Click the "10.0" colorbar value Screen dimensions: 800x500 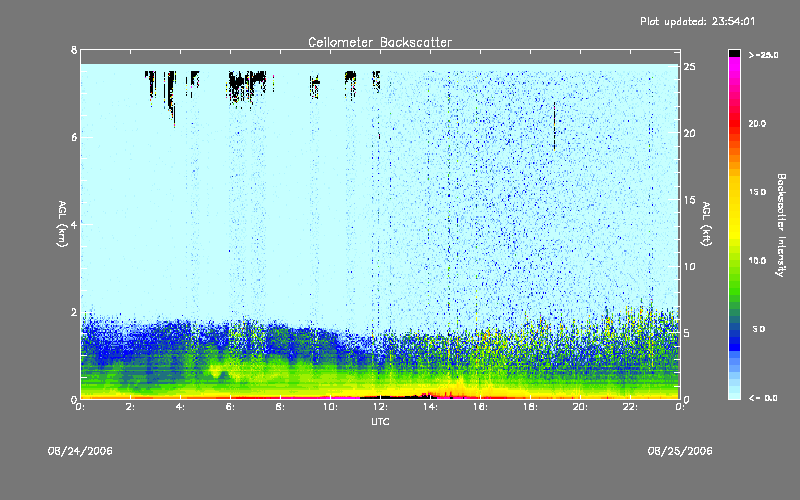click(757, 260)
